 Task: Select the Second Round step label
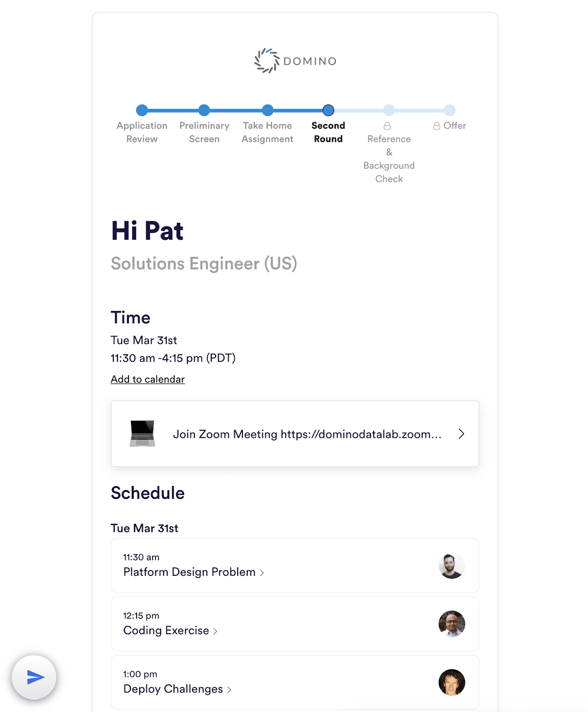pyautogui.click(x=328, y=132)
